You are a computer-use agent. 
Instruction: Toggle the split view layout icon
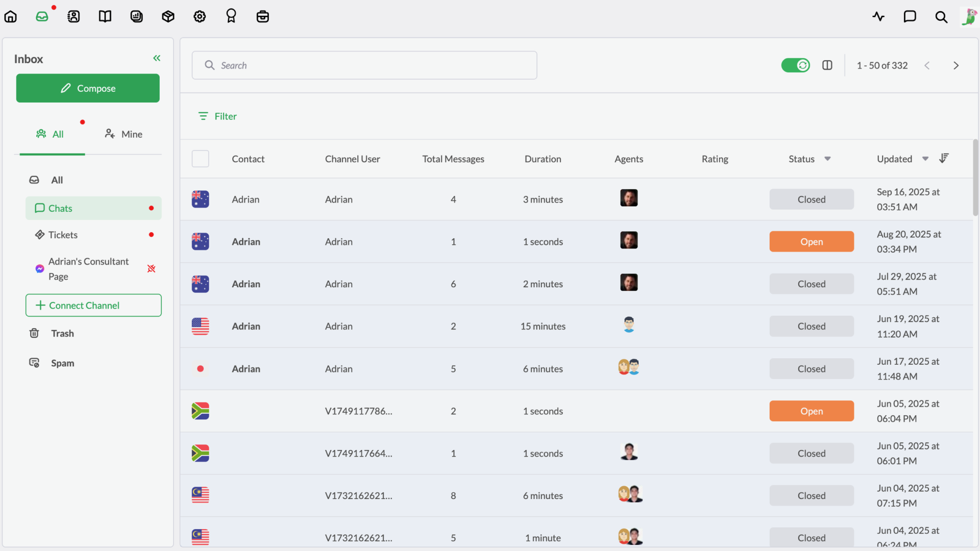(x=827, y=65)
